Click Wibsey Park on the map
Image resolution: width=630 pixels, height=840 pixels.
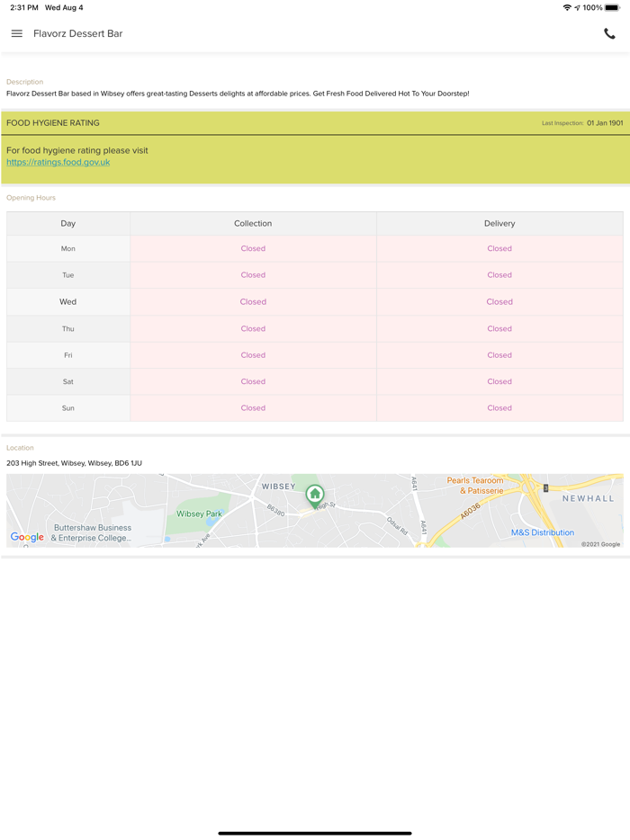pyautogui.click(x=199, y=514)
